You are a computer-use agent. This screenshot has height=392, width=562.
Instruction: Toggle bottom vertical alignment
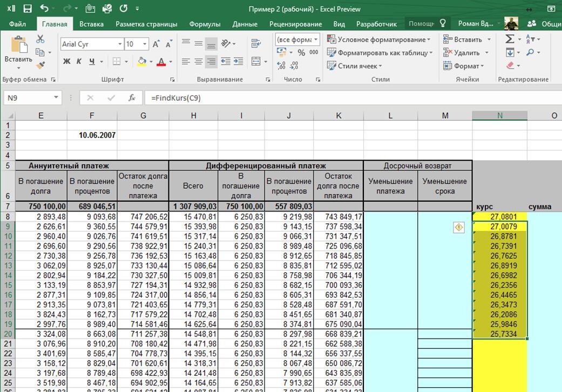pos(212,44)
